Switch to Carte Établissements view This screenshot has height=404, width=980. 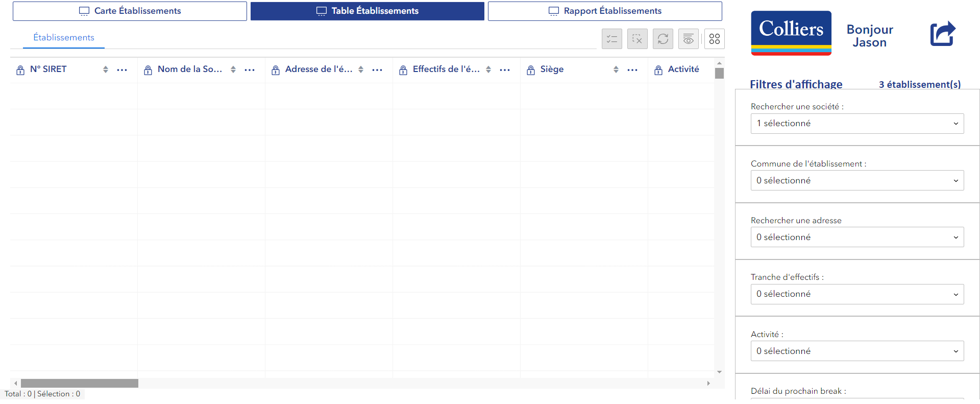click(x=130, y=11)
